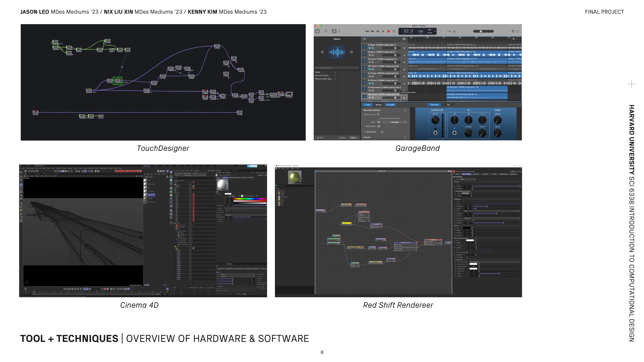
Task: Click car paint preview sphere in Redshift
Action: 295,177
